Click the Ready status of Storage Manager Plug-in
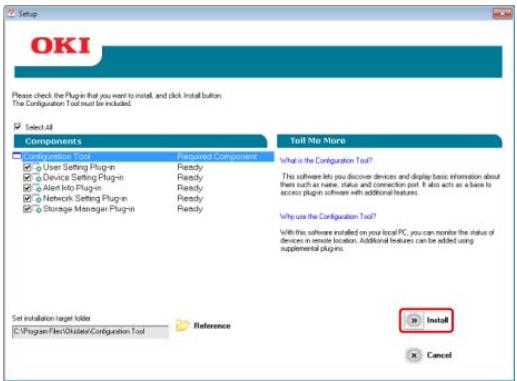Screen dimensions: 517x381 click(x=190, y=209)
